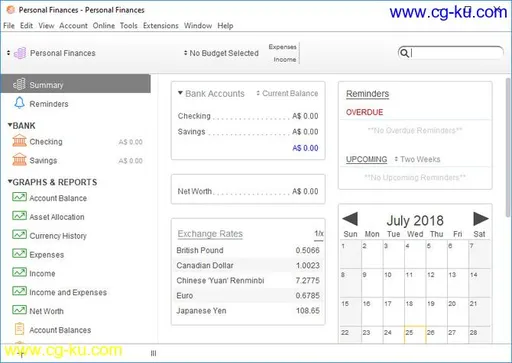Click the Canadian Dollar exchange rate row
This screenshot has width=512, height=363.
248,265
